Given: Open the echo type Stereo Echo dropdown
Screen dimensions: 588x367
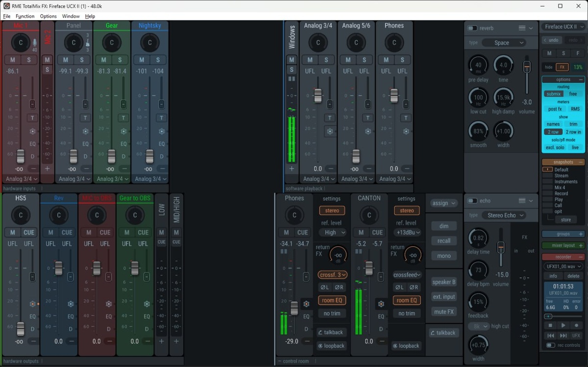Looking at the screenshot, I should pyautogui.click(x=504, y=215).
